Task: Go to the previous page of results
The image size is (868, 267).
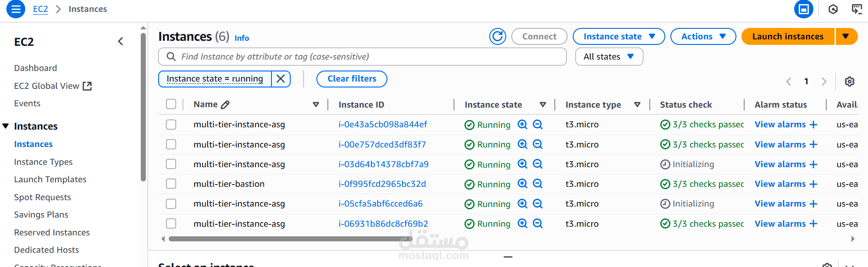Action: (x=789, y=82)
